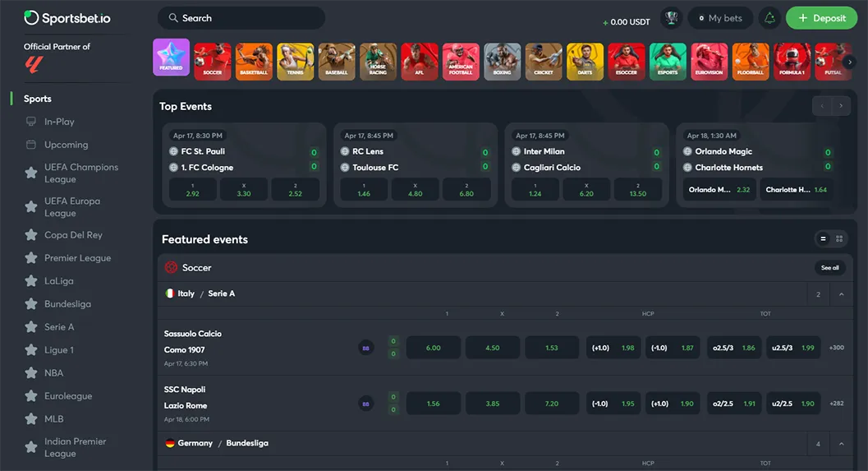Open +300 more markets for Sassuolo match
This screenshot has width=868, height=471.
pyautogui.click(x=837, y=348)
